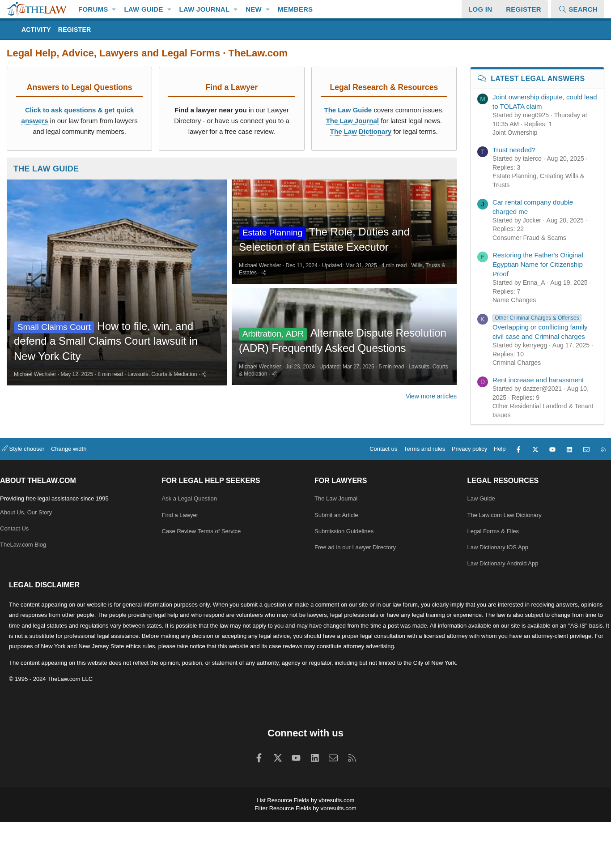Click Jocker's avatar J icon
This screenshot has width=611, height=868.
pyautogui.click(x=483, y=204)
